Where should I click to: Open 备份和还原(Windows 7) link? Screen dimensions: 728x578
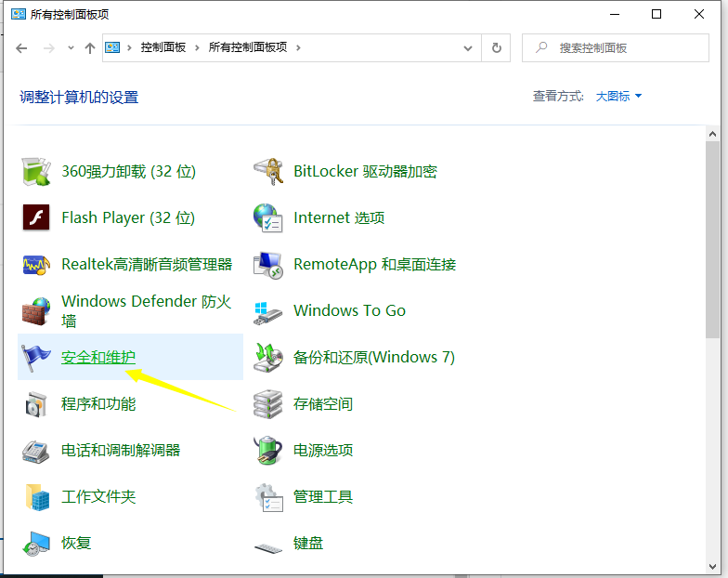[374, 357]
